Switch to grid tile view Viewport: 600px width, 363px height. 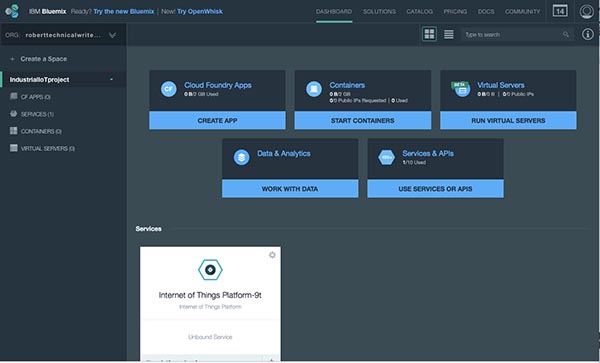coord(429,34)
